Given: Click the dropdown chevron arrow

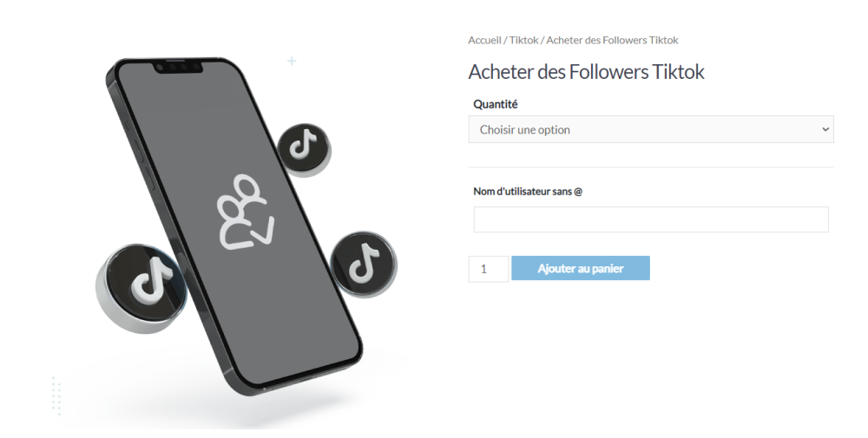Looking at the screenshot, I should pyautogui.click(x=825, y=129).
